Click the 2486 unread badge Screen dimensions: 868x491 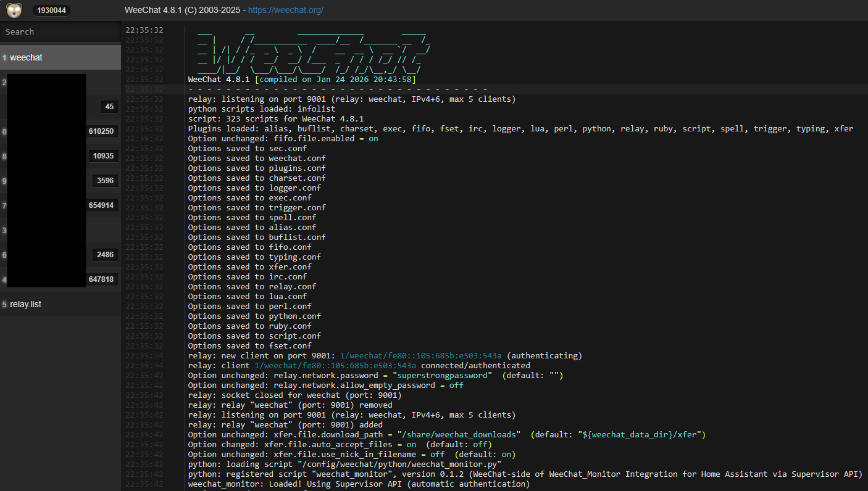pyautogui.click(x=106, y=255)
